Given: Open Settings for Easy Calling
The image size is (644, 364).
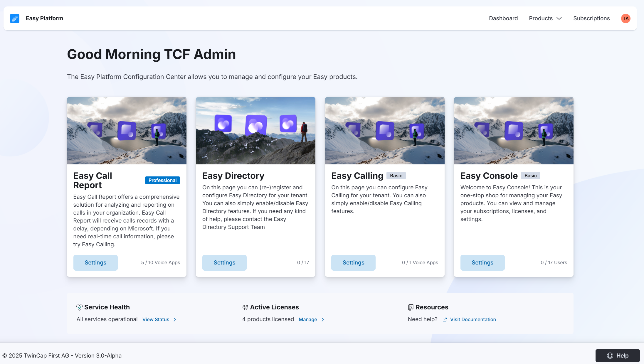Looking at the screenshot, I should point(353,263).
